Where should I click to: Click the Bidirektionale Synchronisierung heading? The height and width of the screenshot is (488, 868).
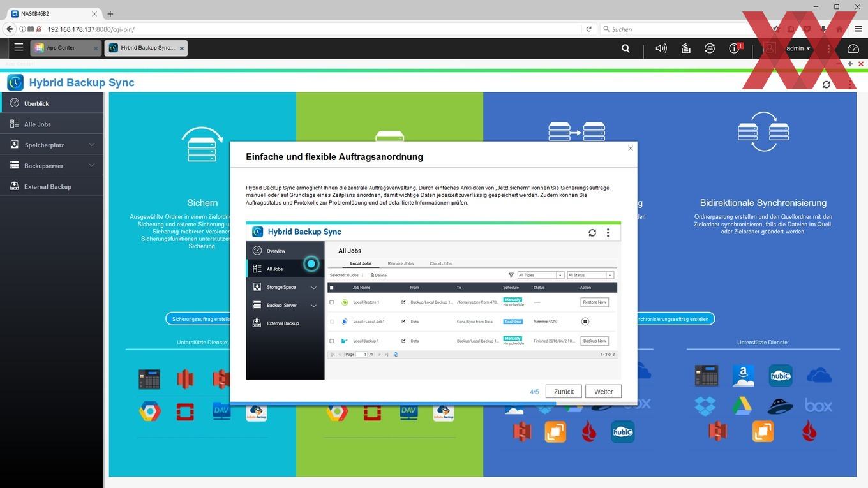763,203
